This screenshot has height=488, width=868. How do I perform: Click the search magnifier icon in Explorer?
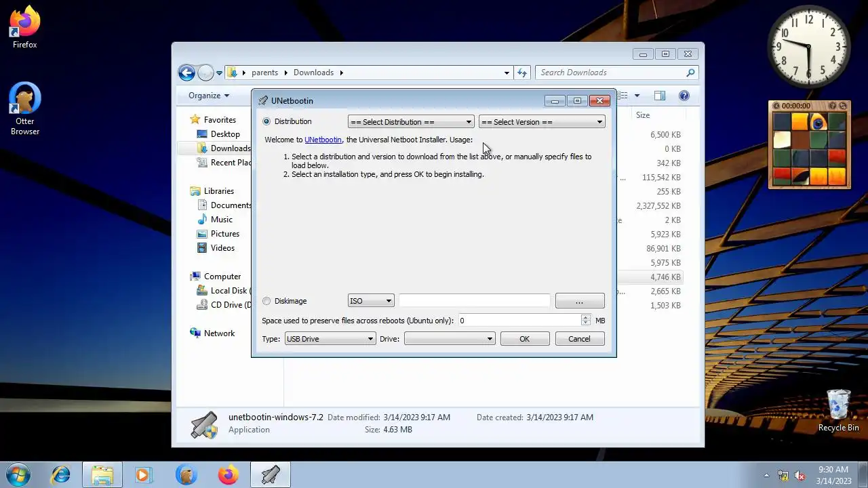click(x=691, y=73)
